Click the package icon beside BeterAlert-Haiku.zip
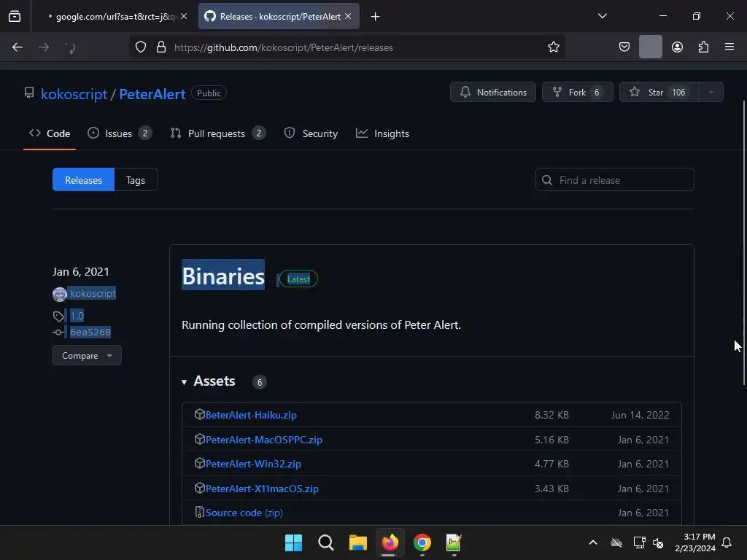This screenshot has width=747, height=560. coord(200,414)
